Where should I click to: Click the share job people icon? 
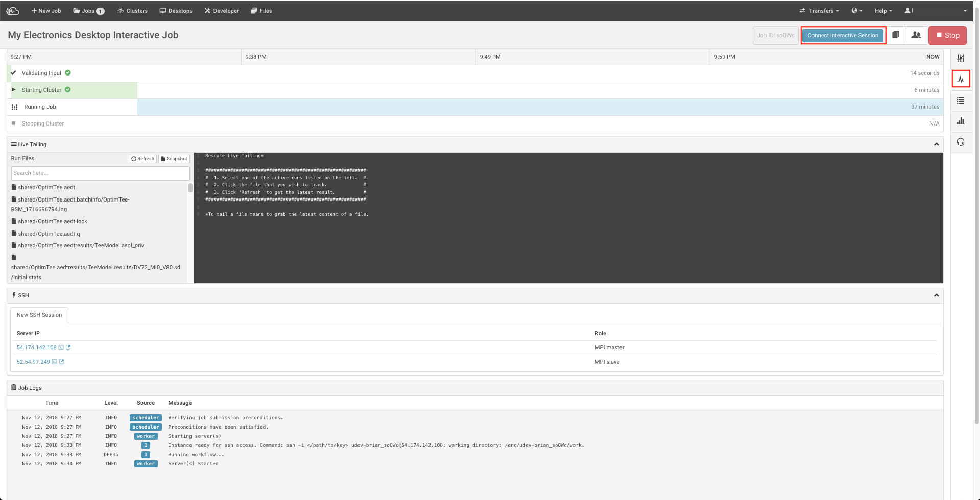click(x=916, y=35)
